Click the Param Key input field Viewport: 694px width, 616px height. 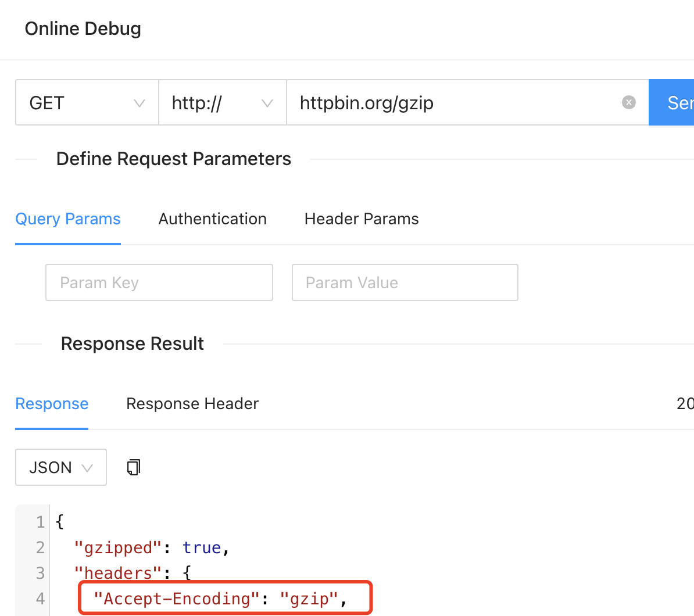tap(159, 283)
